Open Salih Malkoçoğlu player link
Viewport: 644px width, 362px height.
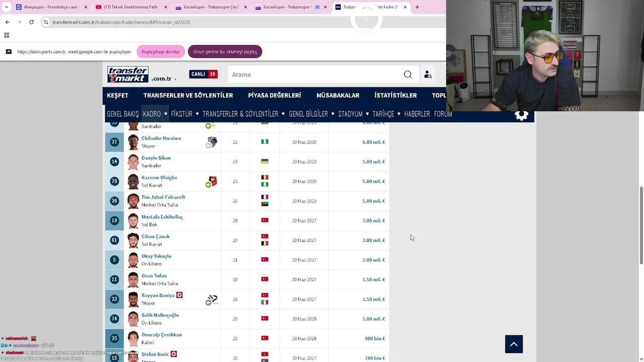coord(160,315)
